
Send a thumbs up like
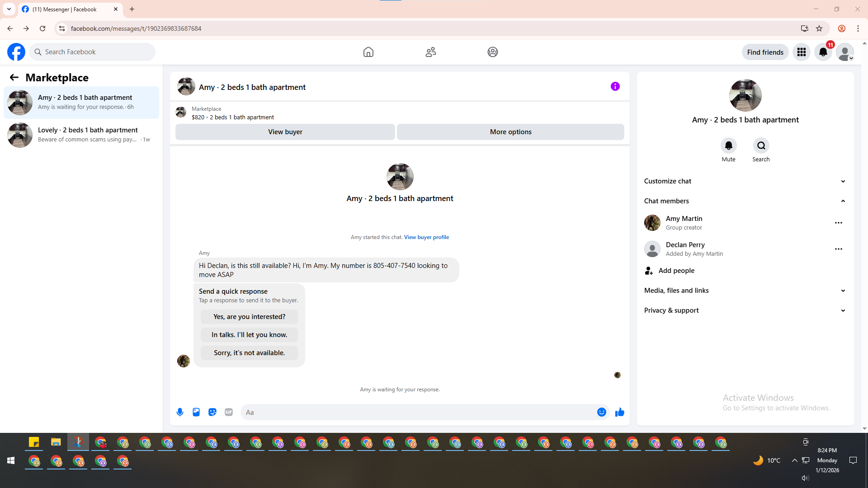tap(619, 412)
